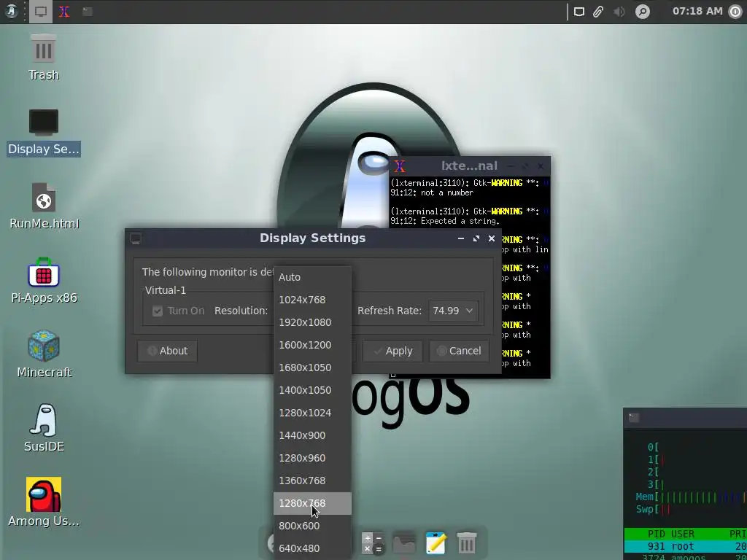The width and height of the screenshot is (747, 560).
Task: Click the Cancel button
Action: coord(459,351)
